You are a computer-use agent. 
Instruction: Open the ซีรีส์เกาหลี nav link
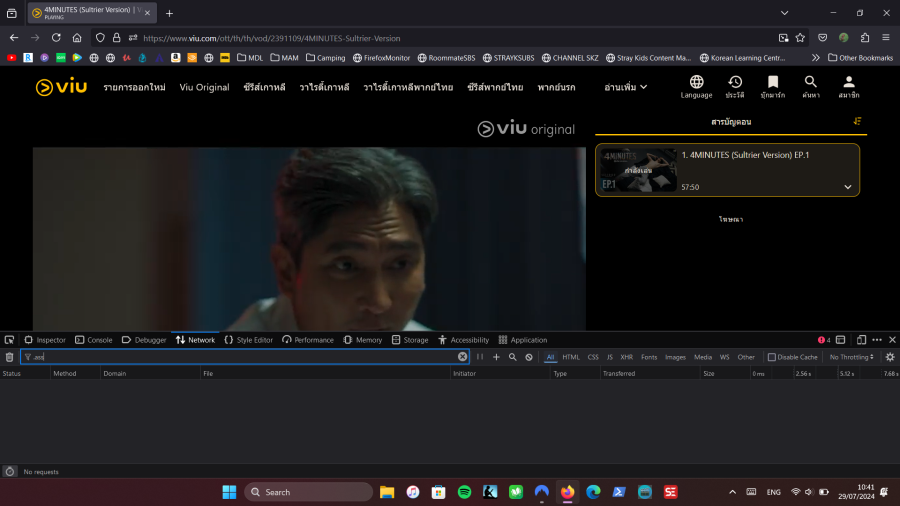264,87
